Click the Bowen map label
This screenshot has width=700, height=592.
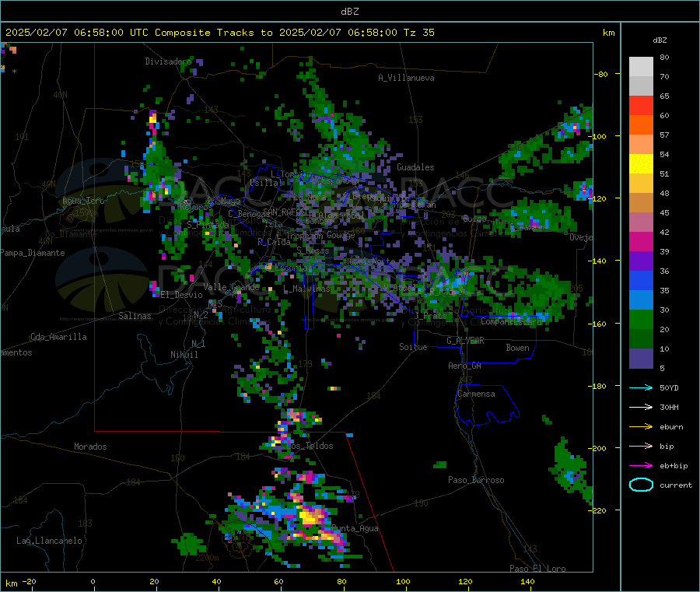coord(517,348)
